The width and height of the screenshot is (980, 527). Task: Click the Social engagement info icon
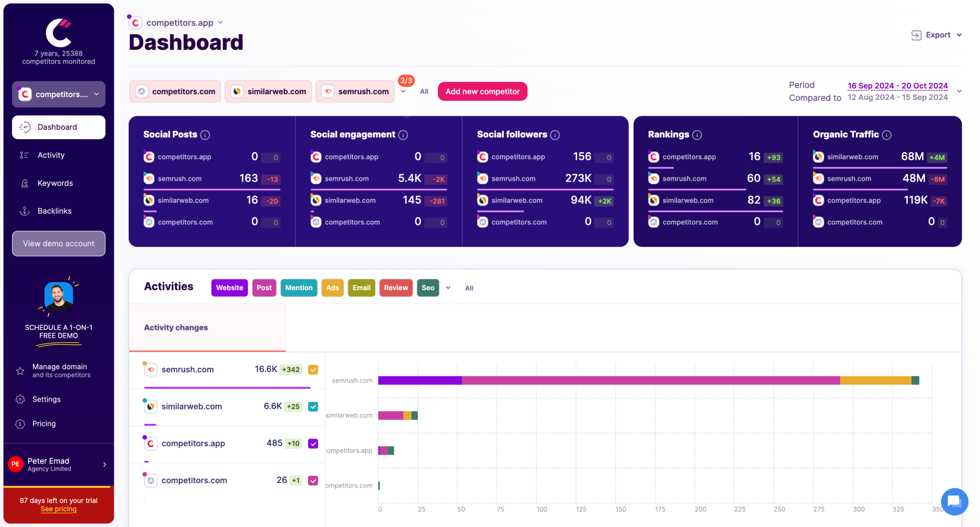(x=403, y=135)
